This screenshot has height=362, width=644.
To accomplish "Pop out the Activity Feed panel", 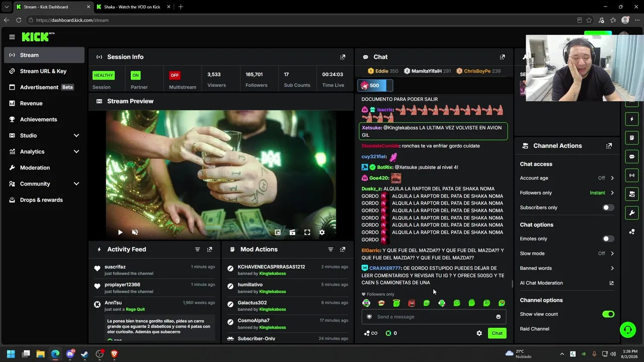I will coord(210,249).
